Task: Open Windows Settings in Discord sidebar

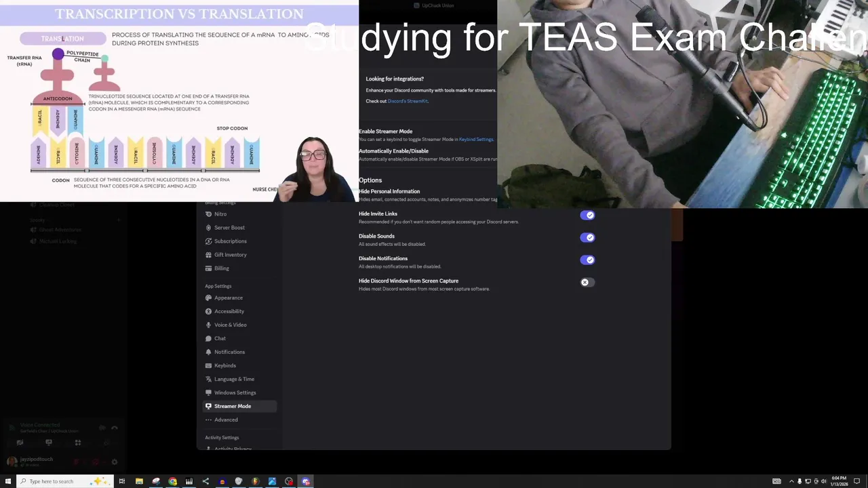Action: pyautogui.click(x=240, y=392)
